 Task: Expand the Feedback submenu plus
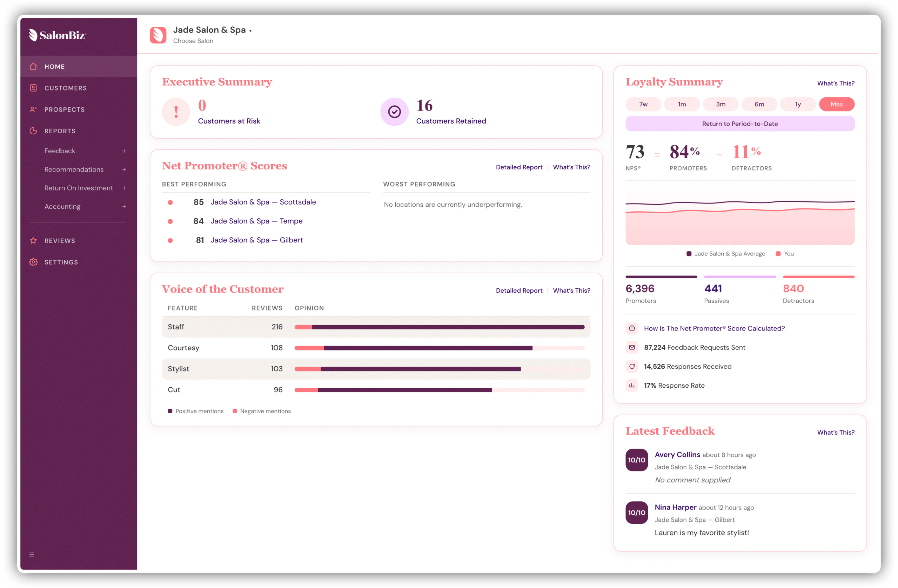click(124, 151)
